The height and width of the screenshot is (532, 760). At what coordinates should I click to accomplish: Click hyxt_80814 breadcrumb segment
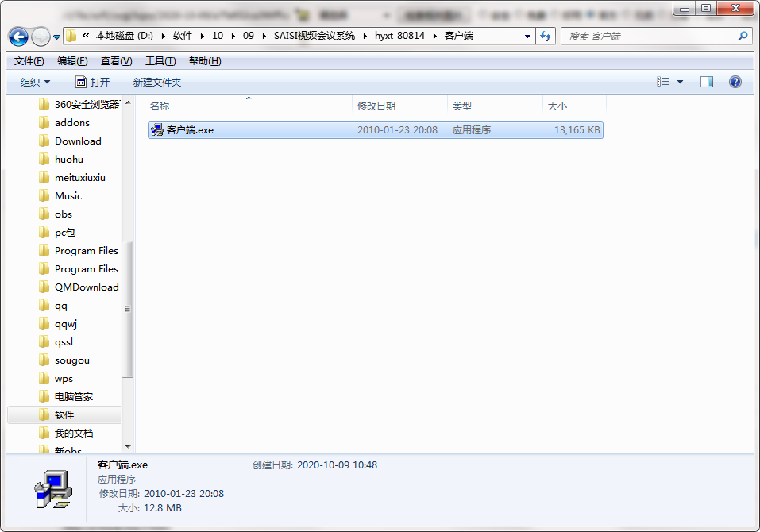pyautogui.click(x=399, y=36)
